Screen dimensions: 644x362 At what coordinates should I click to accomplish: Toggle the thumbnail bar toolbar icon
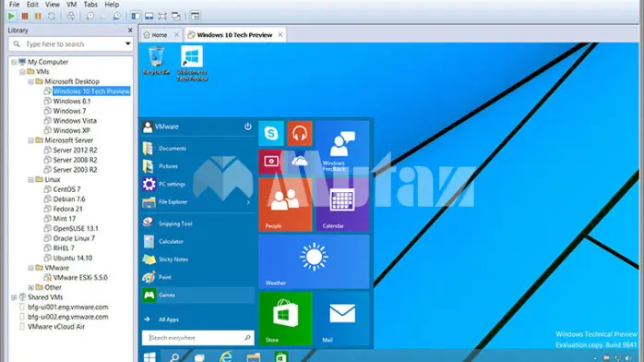tap(149, 16)
